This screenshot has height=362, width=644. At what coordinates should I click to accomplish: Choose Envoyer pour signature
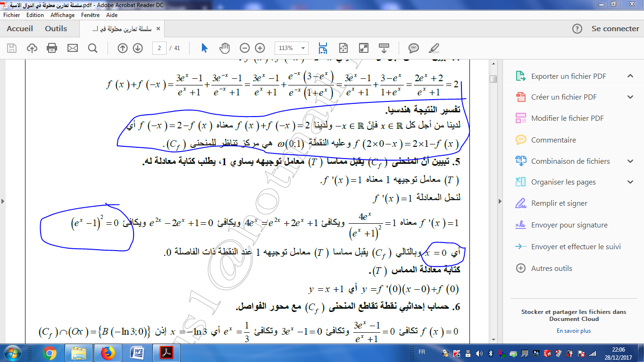[x=569, y=225]
